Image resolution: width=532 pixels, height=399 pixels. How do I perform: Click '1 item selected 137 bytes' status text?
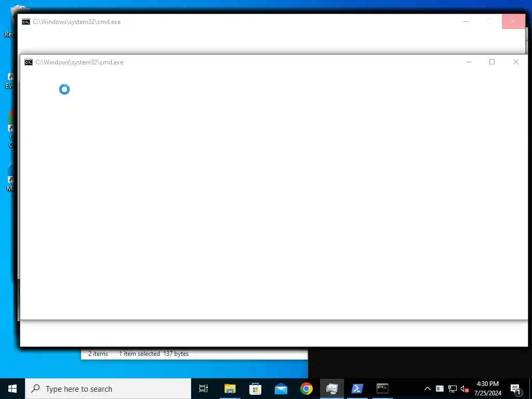coord(154,353)
